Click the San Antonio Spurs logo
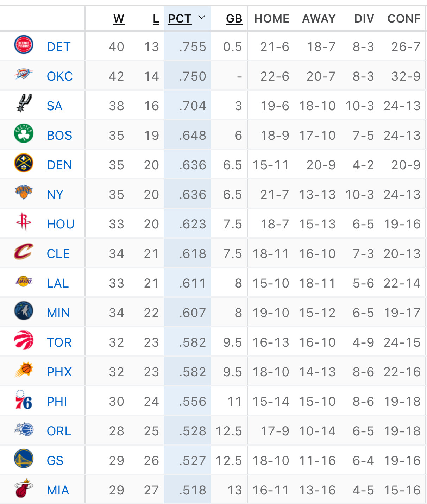The height and width of the screenshot is (504, 427). (x=24, y=103)
